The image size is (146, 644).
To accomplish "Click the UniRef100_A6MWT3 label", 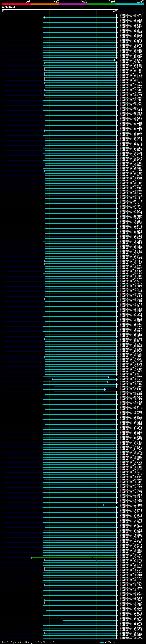I will pyautogui.click(x=131, y=374).
